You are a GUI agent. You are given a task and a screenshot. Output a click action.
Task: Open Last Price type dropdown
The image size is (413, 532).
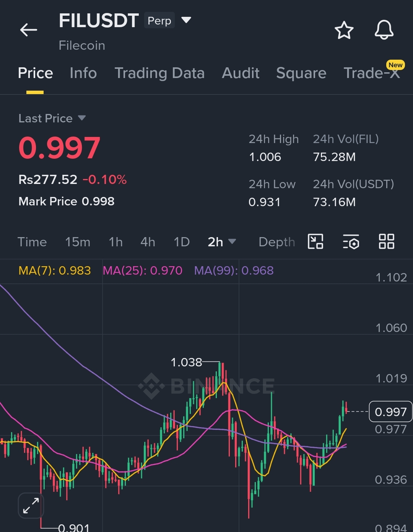[82, 118]
